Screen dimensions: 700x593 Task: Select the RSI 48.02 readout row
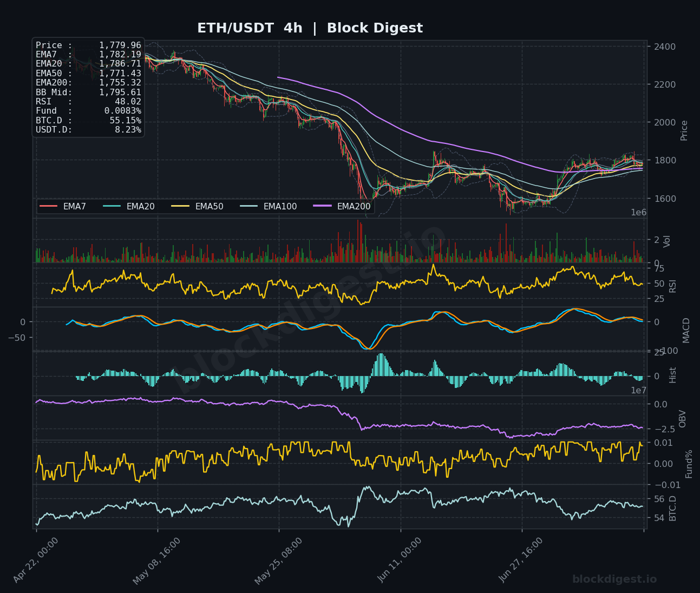[88, 102]
